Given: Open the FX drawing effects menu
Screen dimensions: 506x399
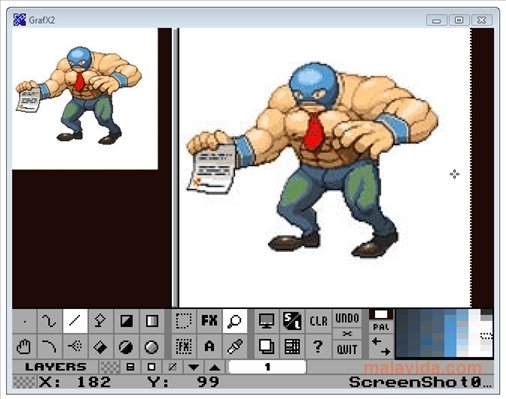Looking at the screenshot, I should click(209, 321).
